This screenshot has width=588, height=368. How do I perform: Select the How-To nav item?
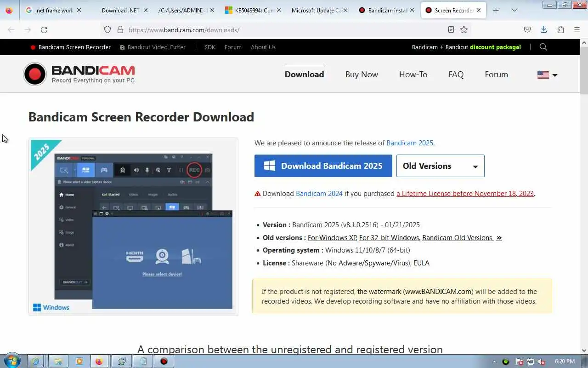pyautogui.click(x=413, y=74)
